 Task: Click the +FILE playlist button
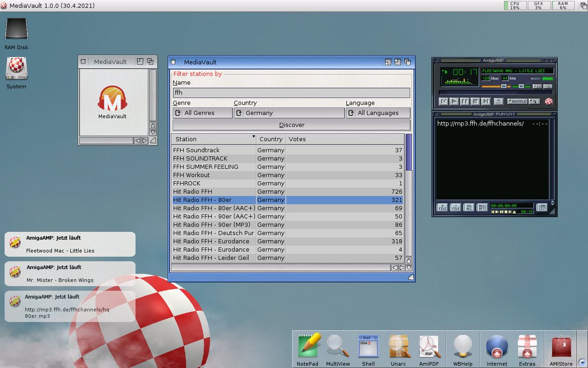pyautogui.click(x=442, y=207)
